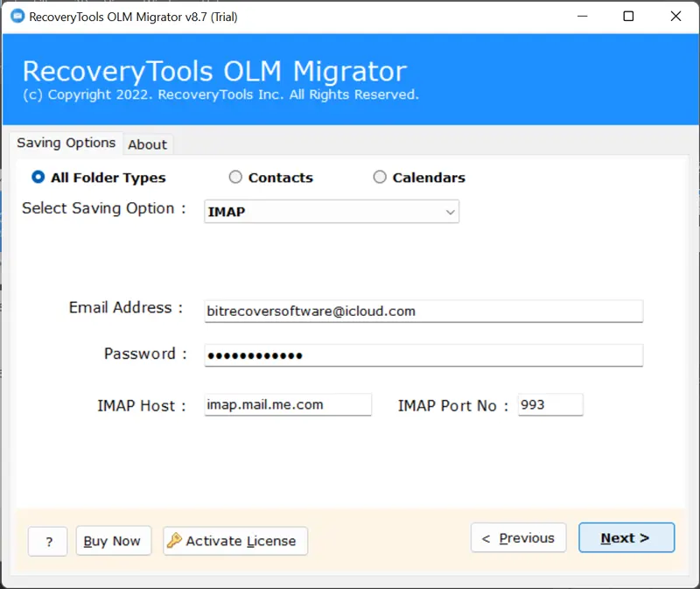Enable the Calendars radio option
This screenshot has width=700, height=589.
(380, 177)
